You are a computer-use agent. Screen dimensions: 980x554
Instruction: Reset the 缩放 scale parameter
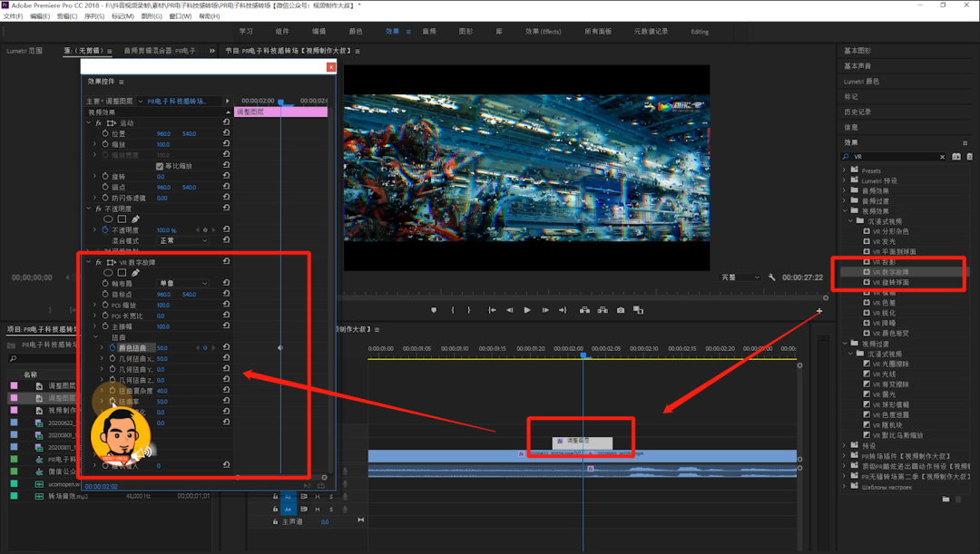[x=226, y=143]
